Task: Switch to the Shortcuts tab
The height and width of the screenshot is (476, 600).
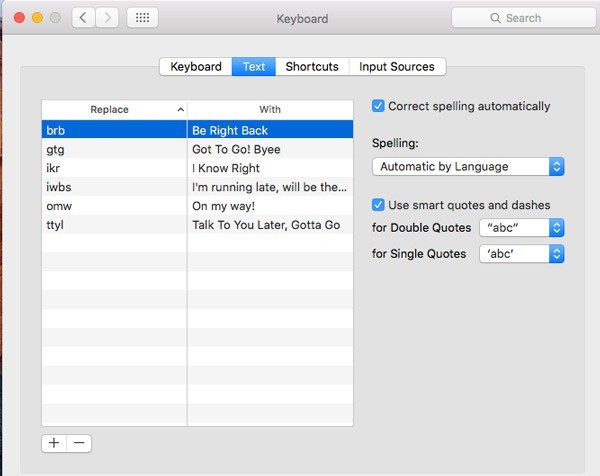Action: pos(312,67)
